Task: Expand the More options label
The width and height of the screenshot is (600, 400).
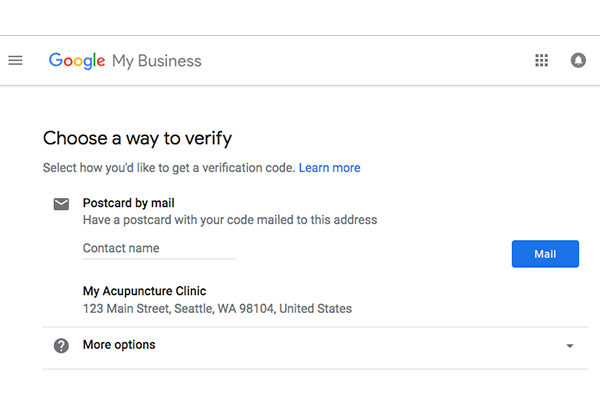Action: 119,345
